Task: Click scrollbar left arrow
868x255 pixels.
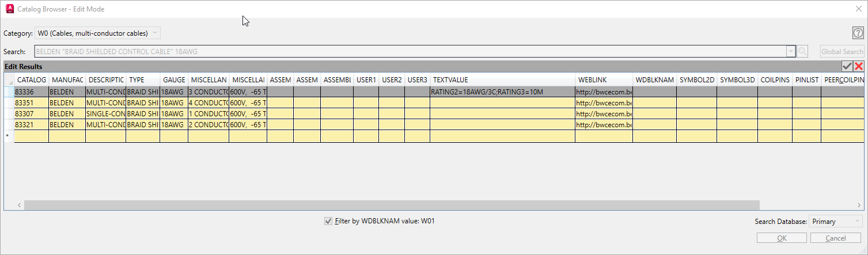Action: click(20, 205)
